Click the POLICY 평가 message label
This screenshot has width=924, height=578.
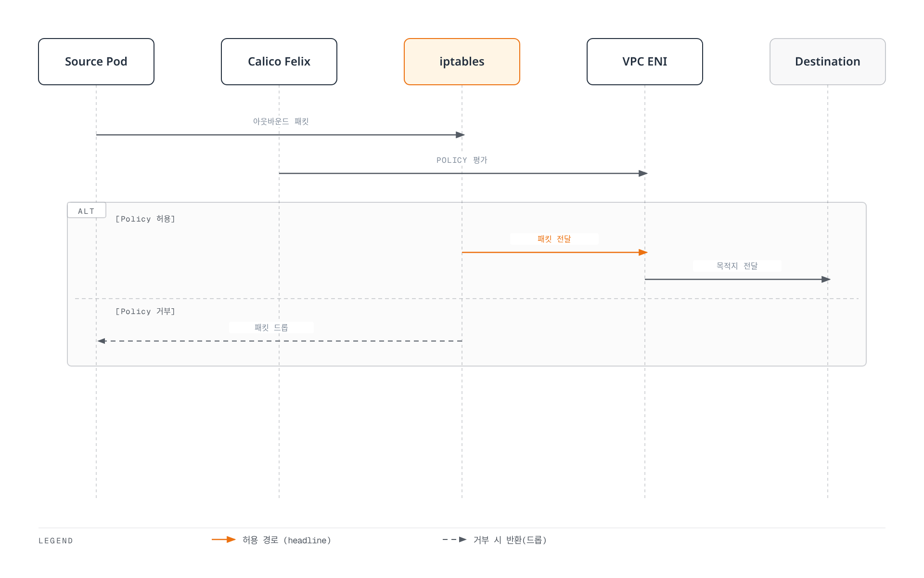(x=462, y=160)
